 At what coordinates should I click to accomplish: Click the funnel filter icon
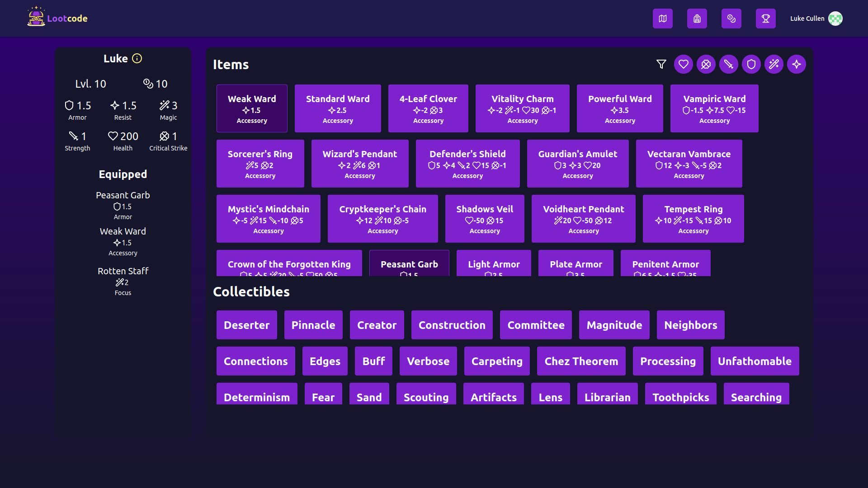[x=661, y=64]
